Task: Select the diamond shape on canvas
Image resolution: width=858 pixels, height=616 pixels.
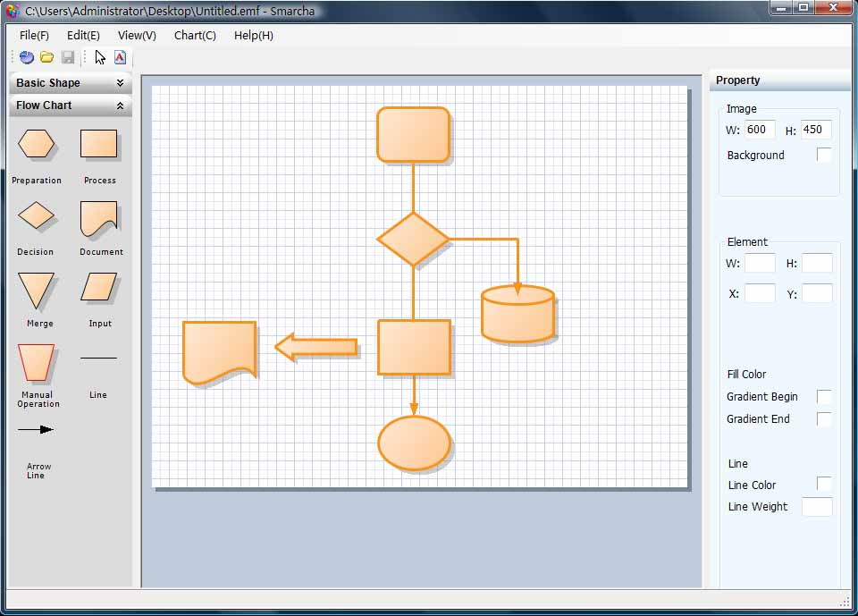Action: (413, 240)
